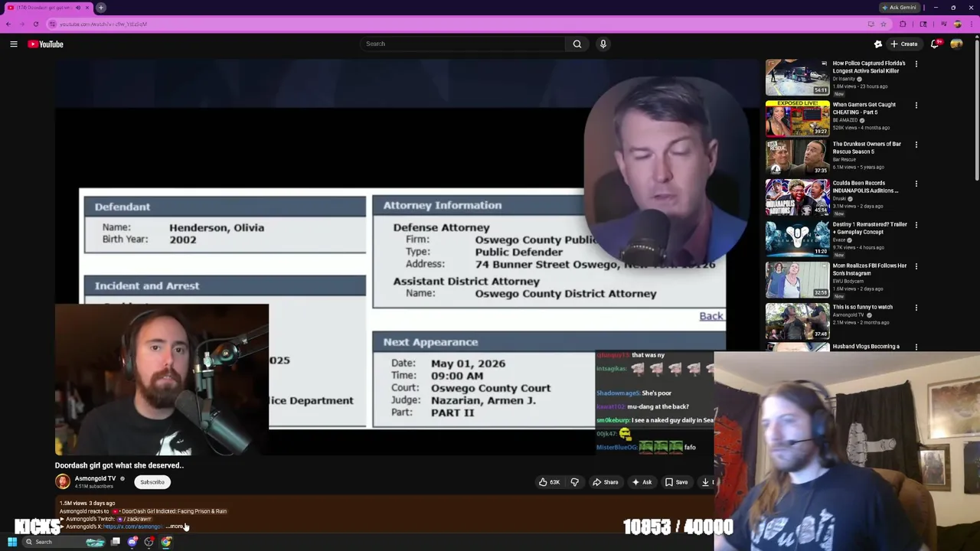Download the video via download icon

(705, 482)
